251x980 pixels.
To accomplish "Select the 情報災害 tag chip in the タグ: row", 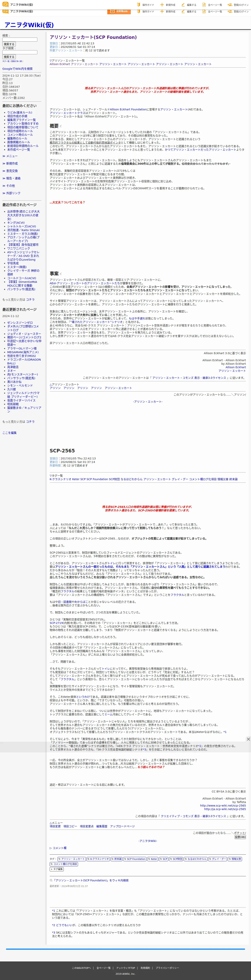I will (235, 859).
